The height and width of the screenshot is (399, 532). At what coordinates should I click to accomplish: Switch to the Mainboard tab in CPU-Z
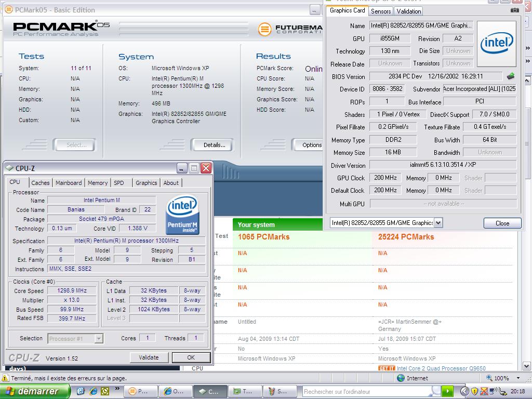[x=69, y=182]
